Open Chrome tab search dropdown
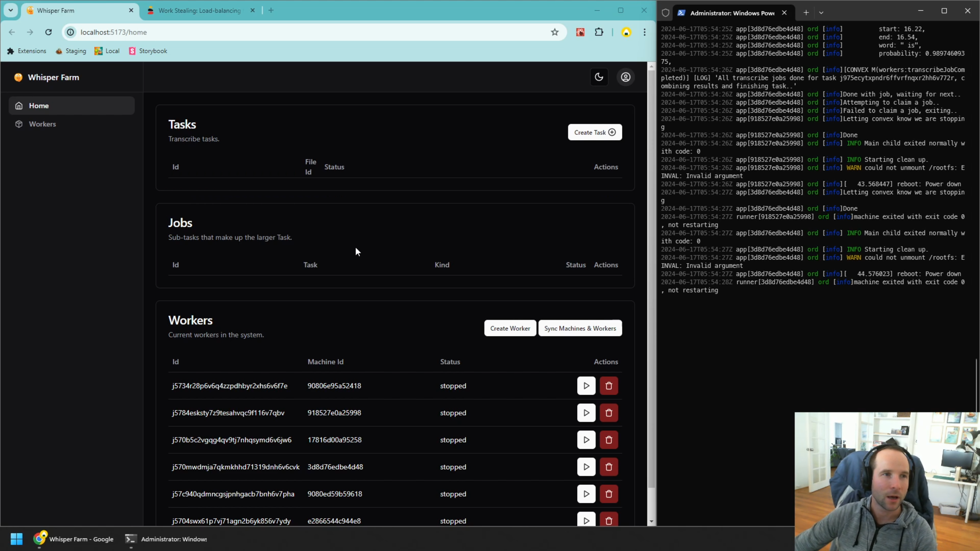Image resolution: width=980 pixels, height=551 pixels. click(11, 10)
